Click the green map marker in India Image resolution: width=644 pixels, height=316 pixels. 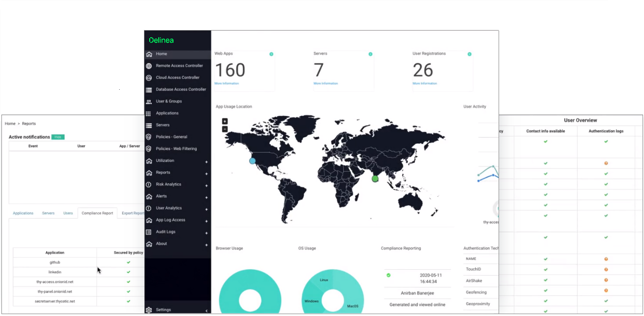pyautogui.click(x=375, y=179)
